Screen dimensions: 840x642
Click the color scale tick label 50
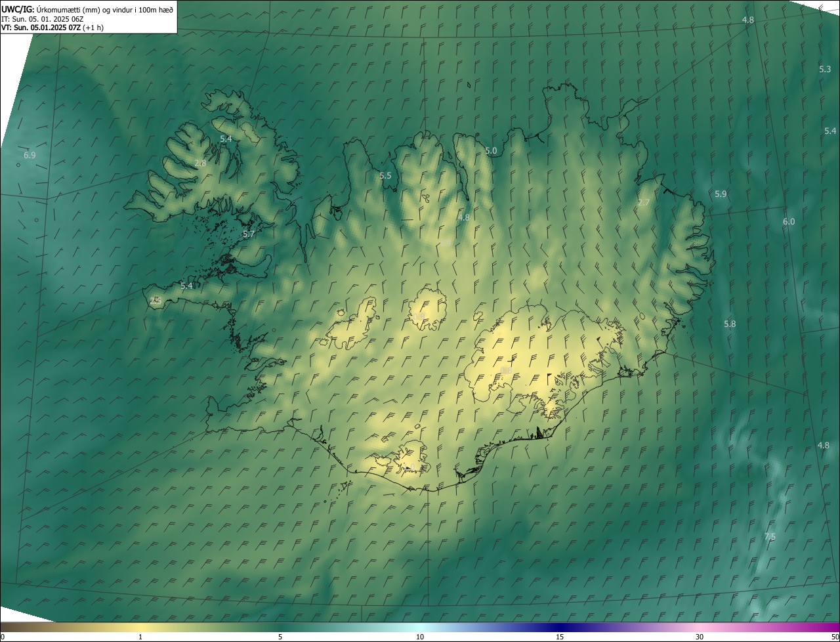click(835, 637)
